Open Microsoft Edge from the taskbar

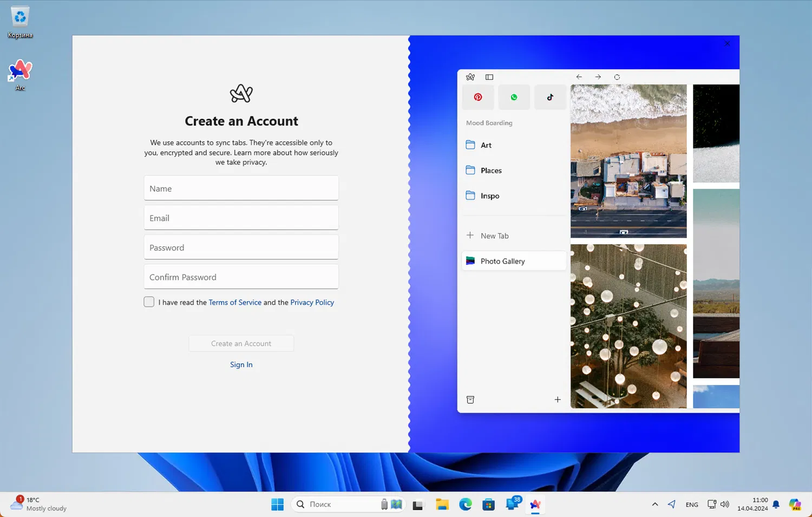click(x=466, y=505)
